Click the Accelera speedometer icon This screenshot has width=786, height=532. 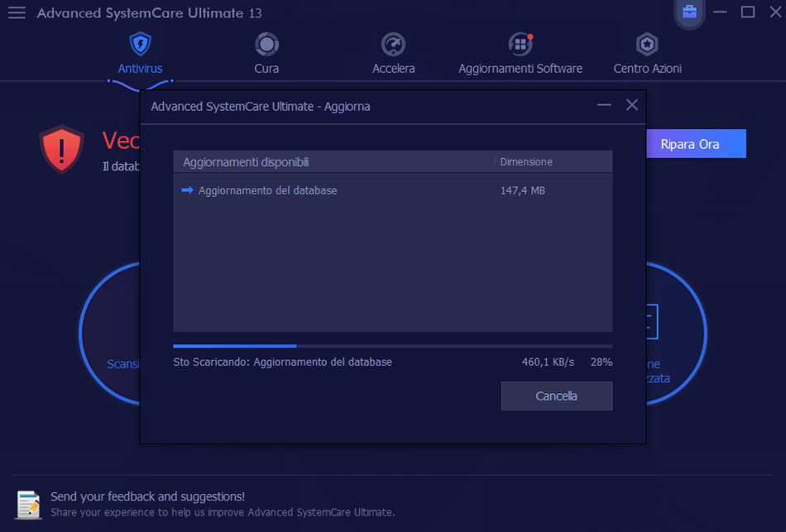coord(394,44)
